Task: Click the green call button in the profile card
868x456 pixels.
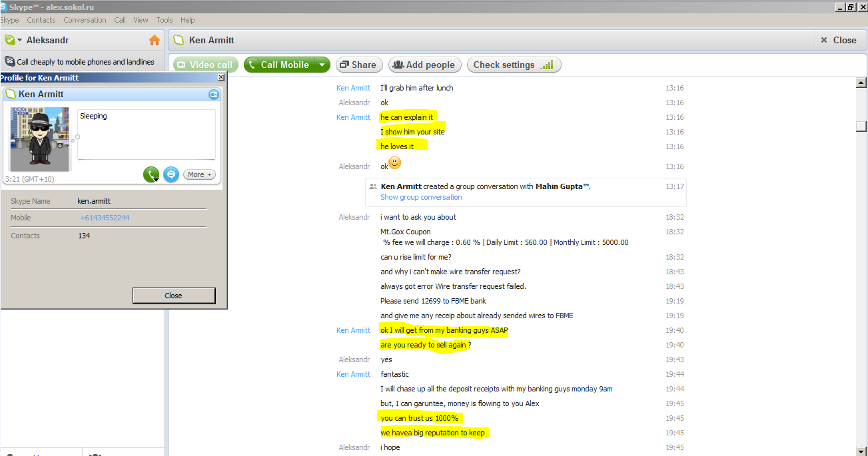Action: click(x=152, y=174)
